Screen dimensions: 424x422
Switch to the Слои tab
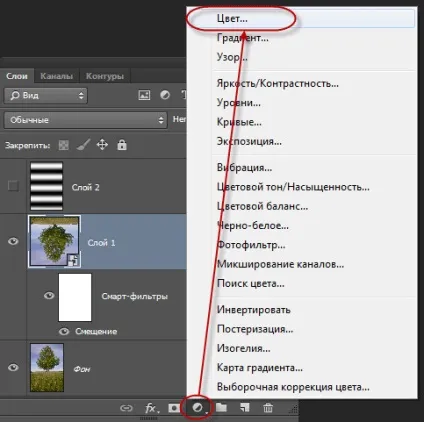[17, 76]
